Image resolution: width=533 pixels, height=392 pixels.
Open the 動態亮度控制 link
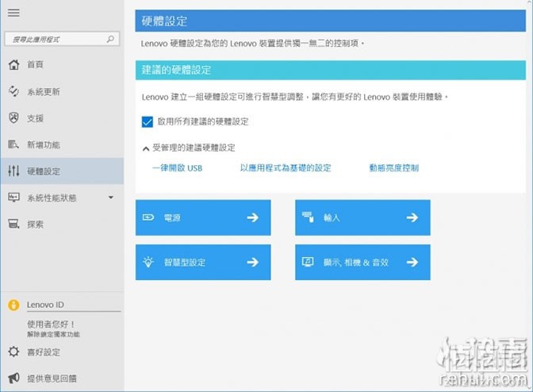tap(394, 168)
